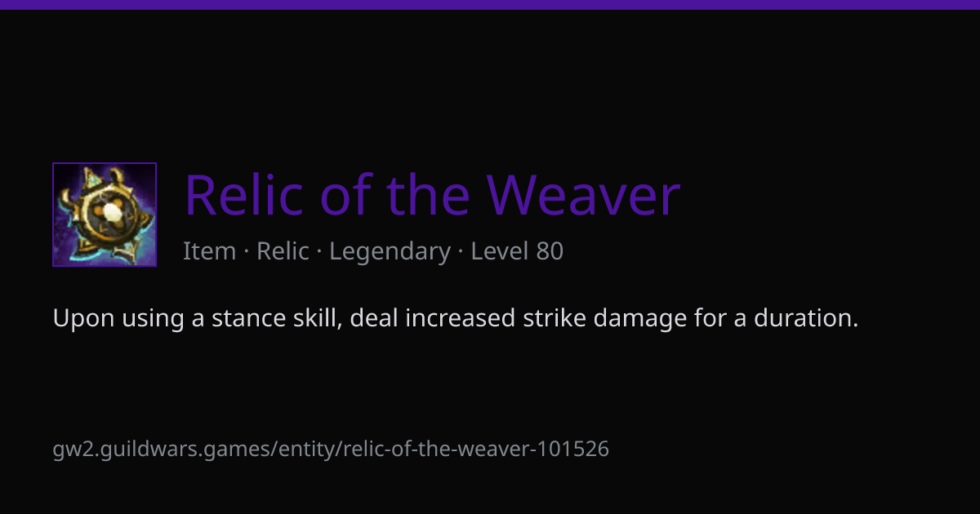The width and height of the screenshot is (980, 514).
Task: Click the Relic of the Weaver item icon
Action: tap(105, 215)
